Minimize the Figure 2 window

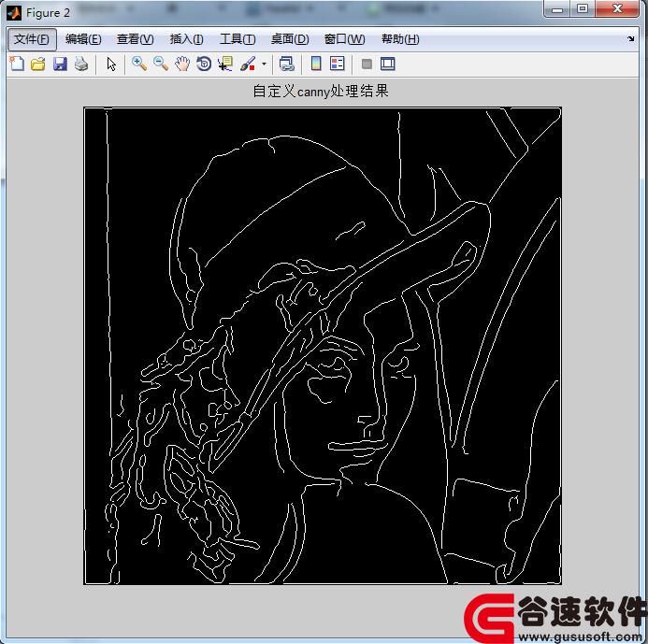point(557,8)
